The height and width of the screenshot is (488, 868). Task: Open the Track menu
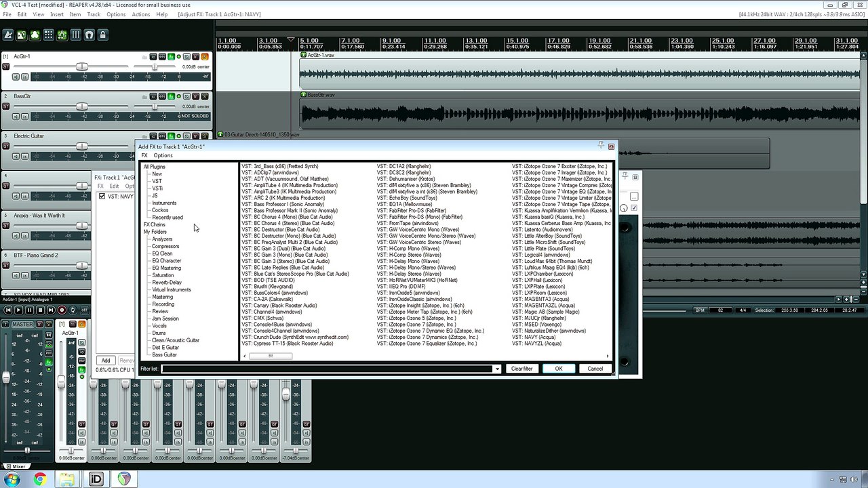[x=94, y=14]
